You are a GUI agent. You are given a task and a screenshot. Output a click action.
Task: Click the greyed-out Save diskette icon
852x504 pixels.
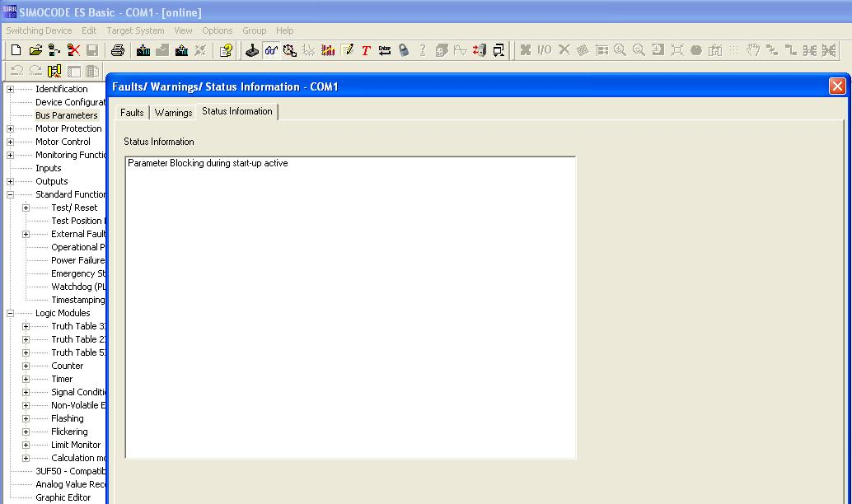[92, 50]
